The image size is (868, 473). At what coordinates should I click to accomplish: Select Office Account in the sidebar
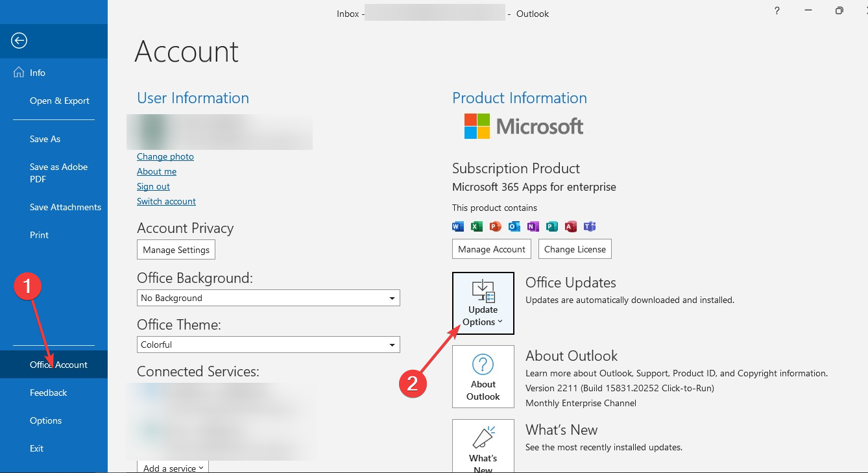[54, 365]
